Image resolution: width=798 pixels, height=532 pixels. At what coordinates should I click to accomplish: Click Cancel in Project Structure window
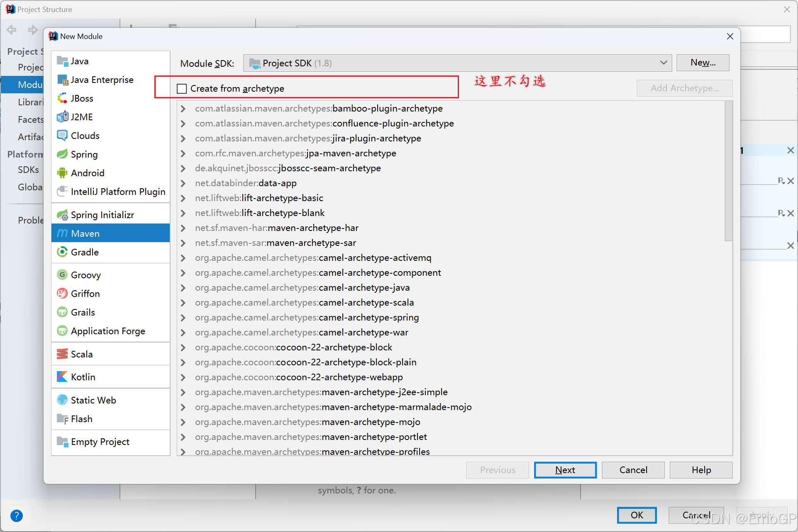coord(696,515)
